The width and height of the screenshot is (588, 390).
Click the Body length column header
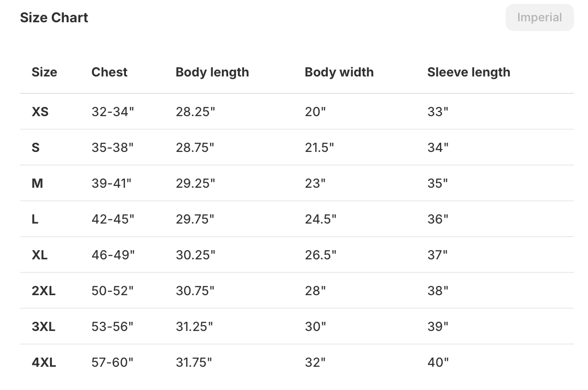coord(212,72)
